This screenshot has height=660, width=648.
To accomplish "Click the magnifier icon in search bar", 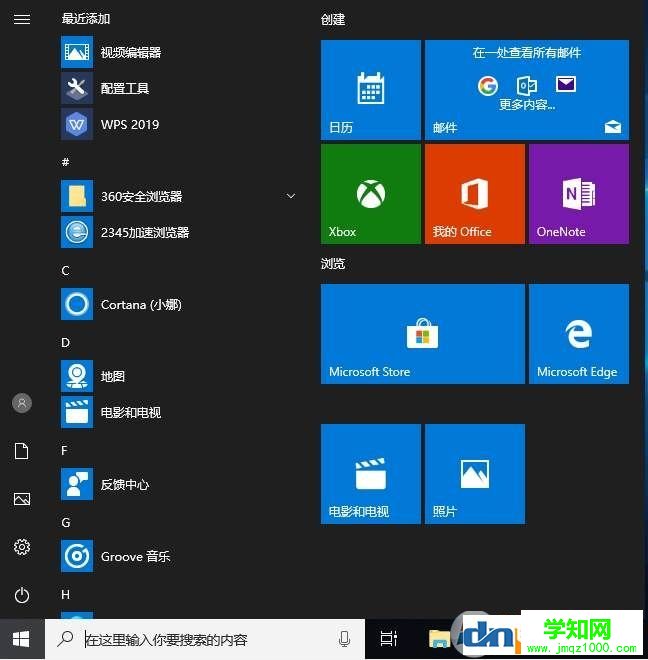I will click(65, 639).
